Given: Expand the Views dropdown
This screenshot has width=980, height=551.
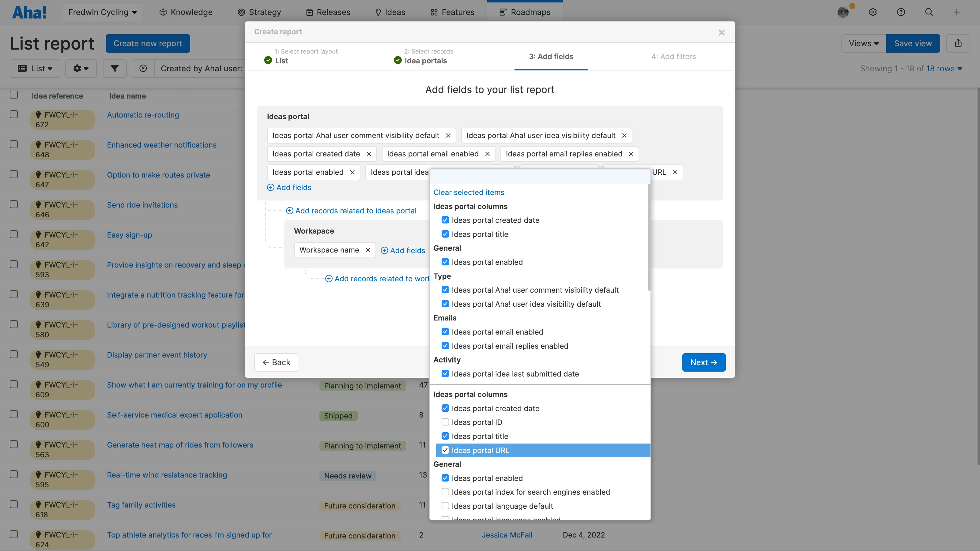Looking at the screenshot, I should [863, 43].
